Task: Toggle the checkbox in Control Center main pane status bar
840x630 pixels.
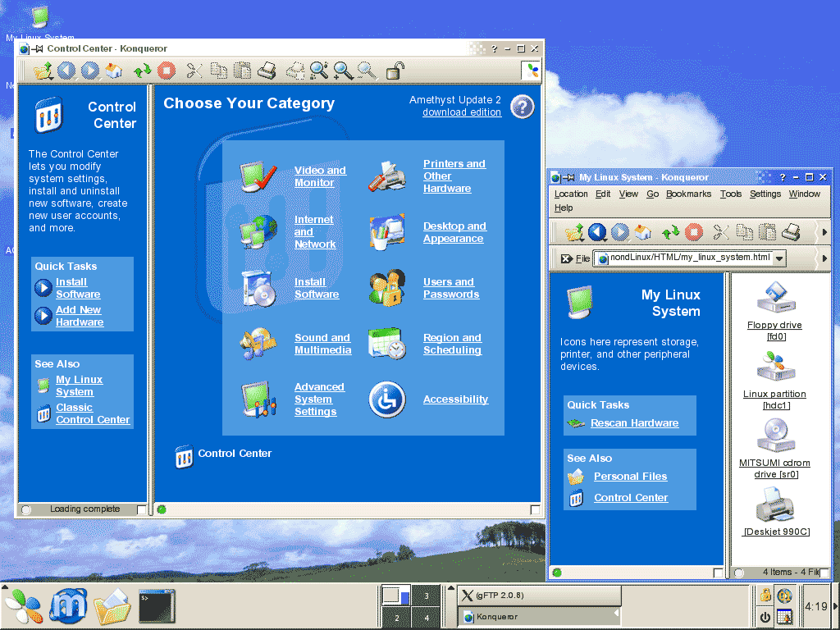Action: (535, 509)
